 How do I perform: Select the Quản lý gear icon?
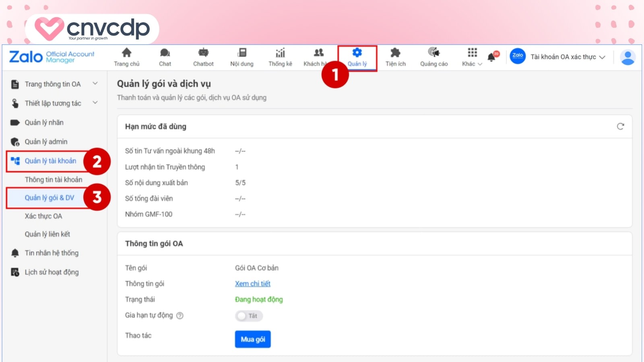click(357, 53)
